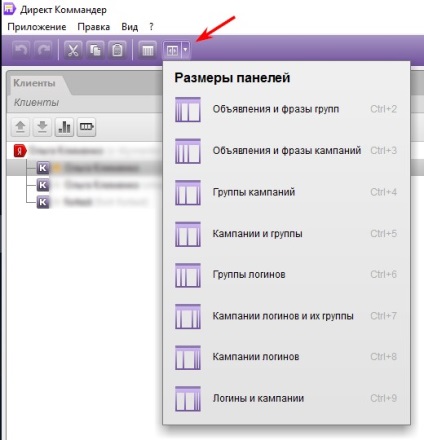424x440 pixels.
Task: Click the Direct Commander app logo icon
Action: pyautogui.click(x=9, y=9)
